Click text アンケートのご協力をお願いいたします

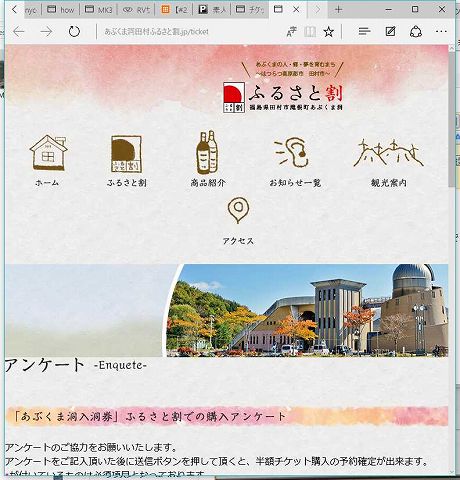91,447
